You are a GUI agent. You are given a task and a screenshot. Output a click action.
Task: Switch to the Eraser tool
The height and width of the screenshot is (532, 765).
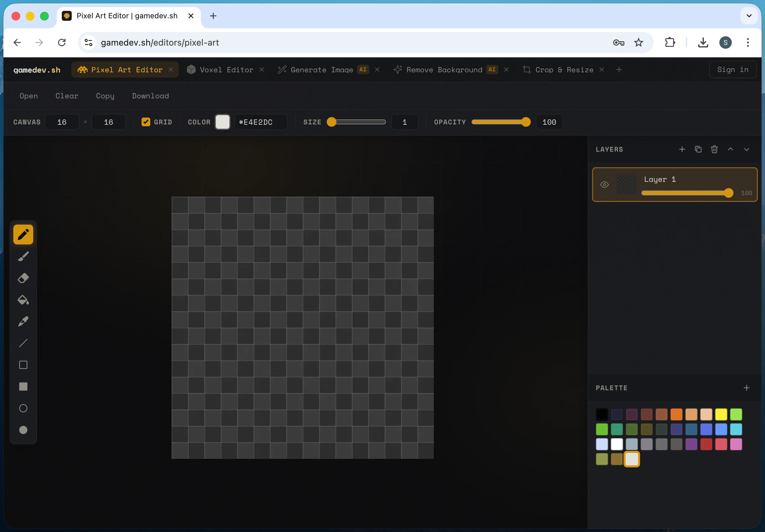(x=23, y=278)
